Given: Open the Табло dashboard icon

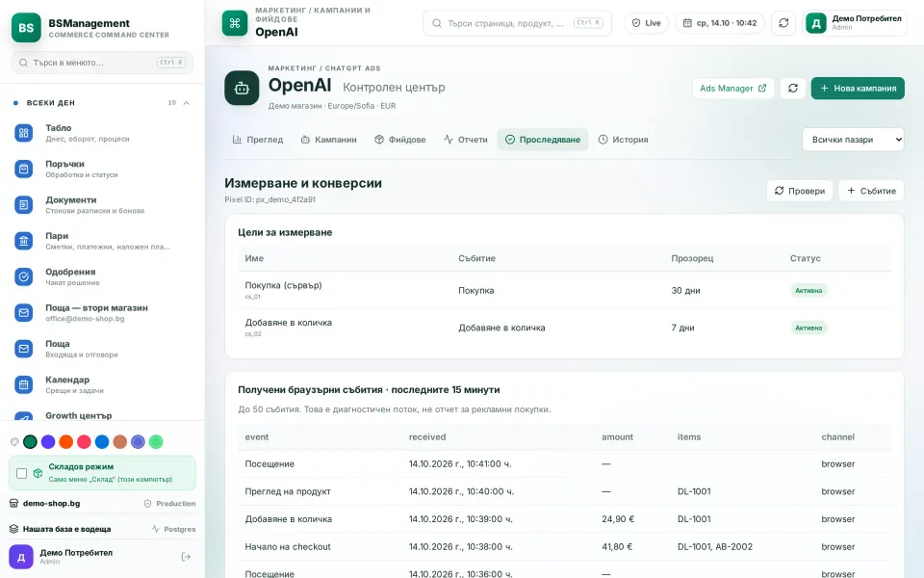Looking at the screenshot, I should 23,133.
